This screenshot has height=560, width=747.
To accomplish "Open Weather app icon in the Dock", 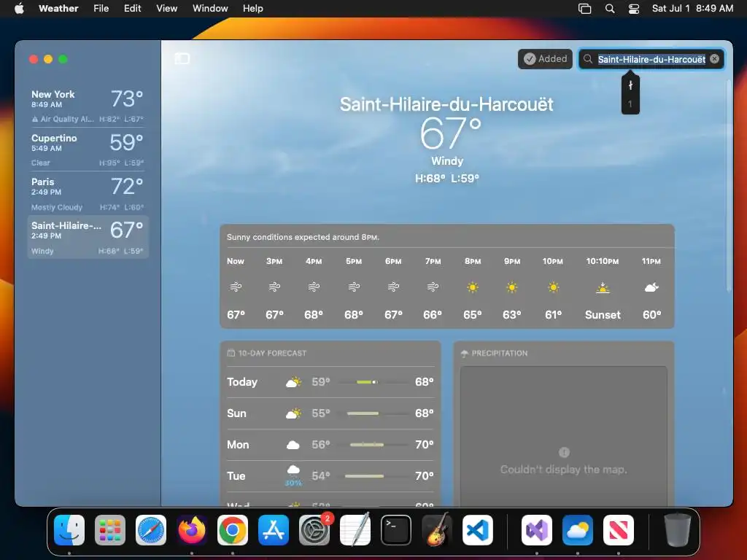I will [578, 530].
